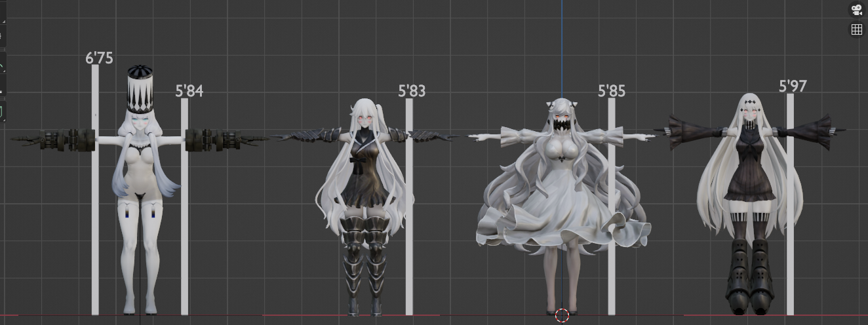Select the 5'84 height label
The image size is (868, 325).
(189, 91)
